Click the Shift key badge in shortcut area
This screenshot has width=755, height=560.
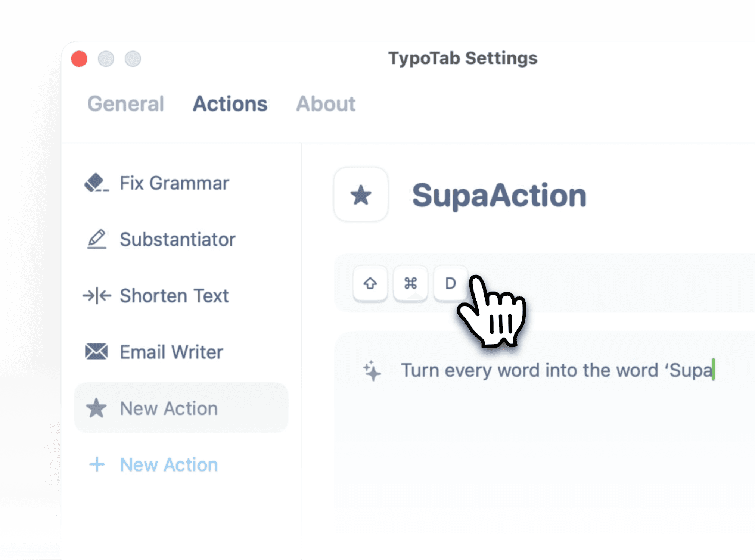[370, 284]
